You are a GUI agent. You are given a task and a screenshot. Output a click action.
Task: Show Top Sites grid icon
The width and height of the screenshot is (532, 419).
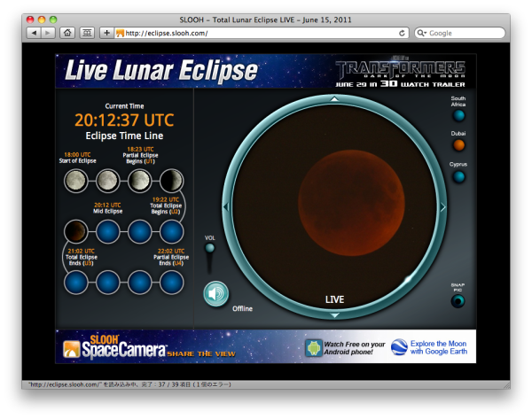(x=87, y=33)
